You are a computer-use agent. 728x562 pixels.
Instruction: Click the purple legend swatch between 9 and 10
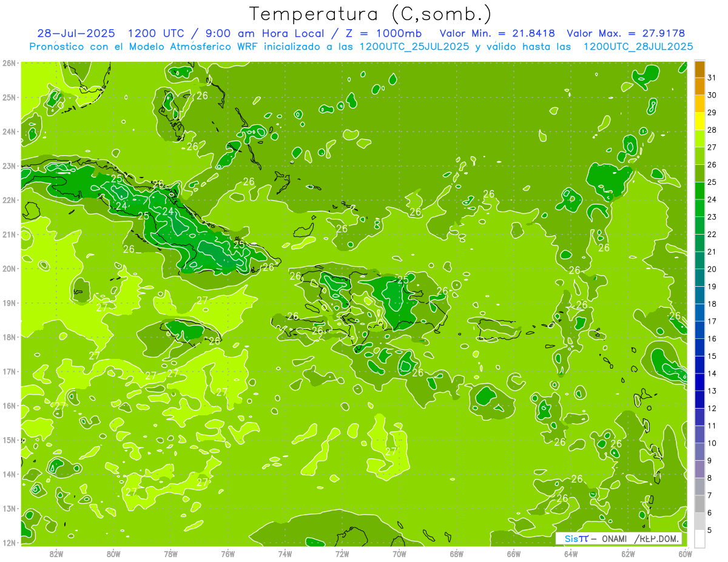[x=699, y=452]
